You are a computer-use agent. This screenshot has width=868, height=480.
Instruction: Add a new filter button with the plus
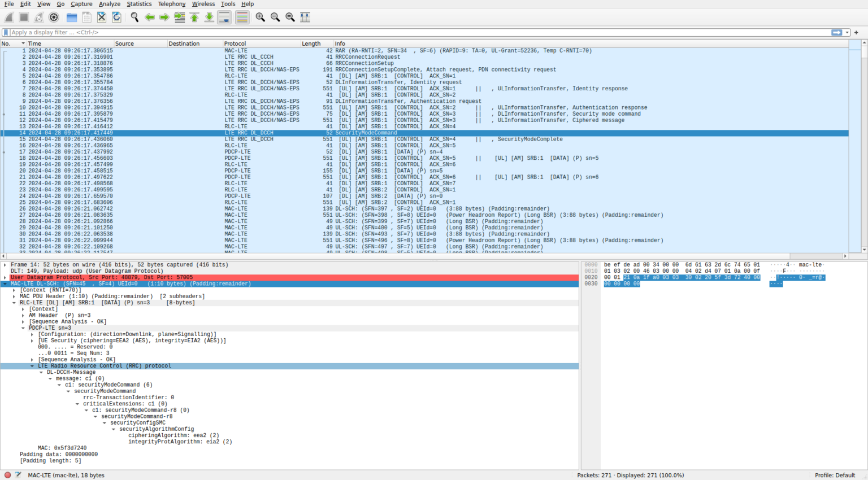pyautogui.click(x=856, y=32)
